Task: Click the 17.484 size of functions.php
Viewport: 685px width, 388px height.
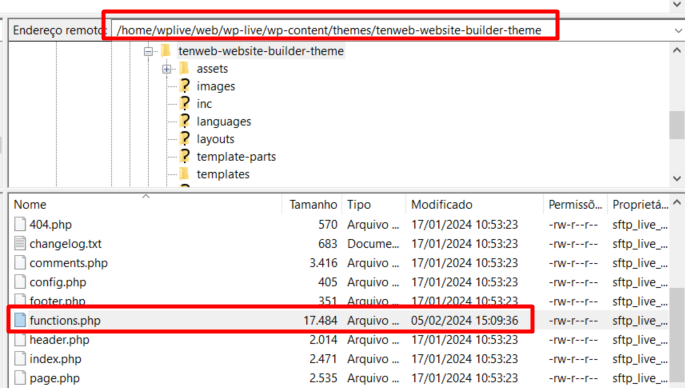Action: pyautogui.click(x=320, y=321)
